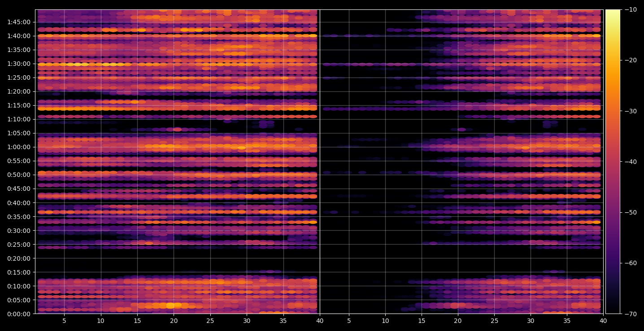
Task: Click the 0:20:00 y-axis label
Action: point(18,258)
